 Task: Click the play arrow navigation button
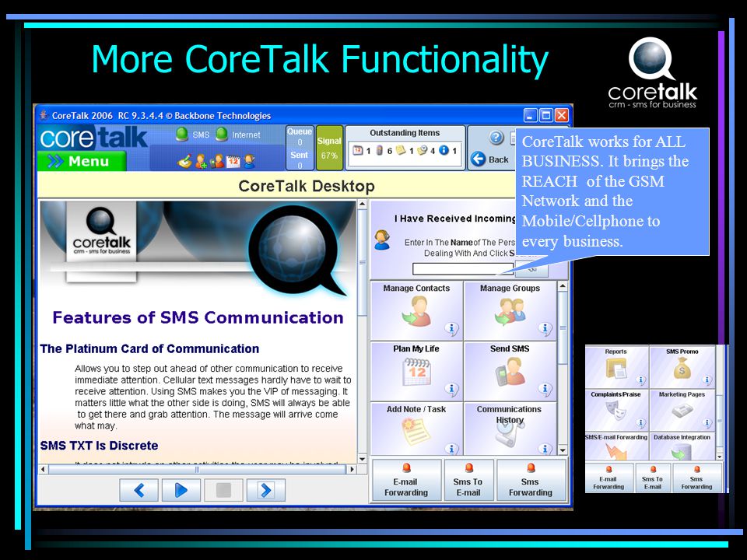(181, 490)
